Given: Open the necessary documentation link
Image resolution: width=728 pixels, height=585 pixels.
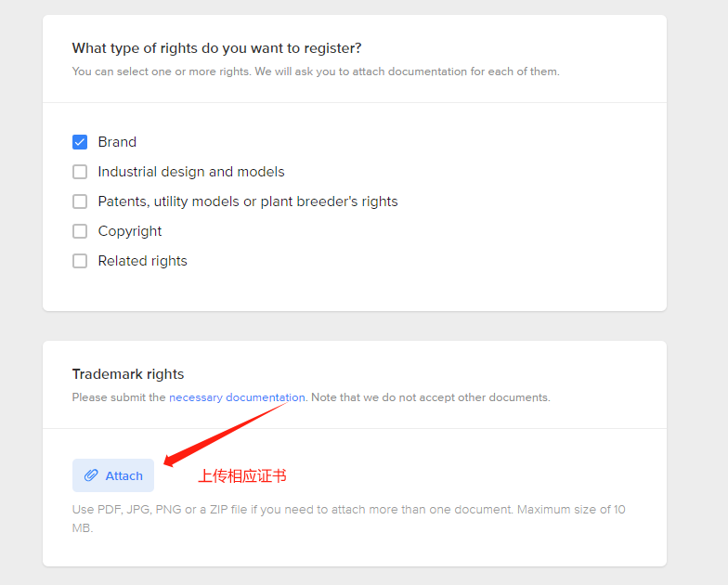Looking at the screenshot, I should pos(237,397).
